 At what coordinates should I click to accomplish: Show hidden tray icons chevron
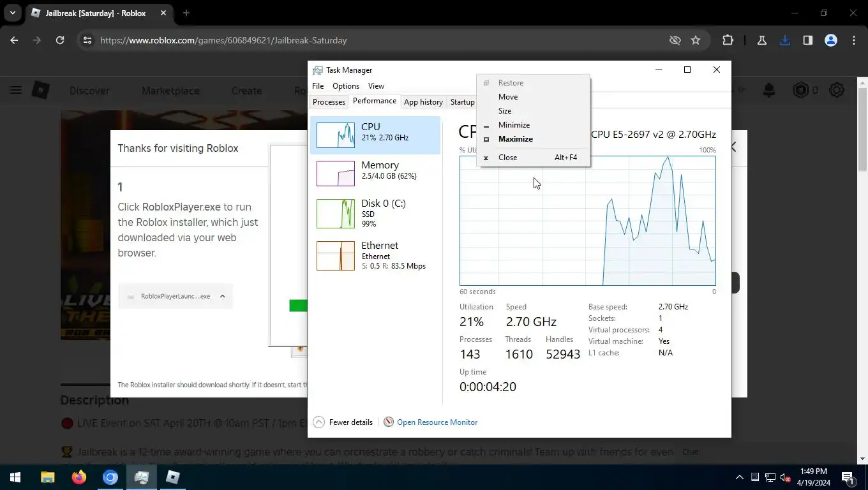[x=739, y=477]
